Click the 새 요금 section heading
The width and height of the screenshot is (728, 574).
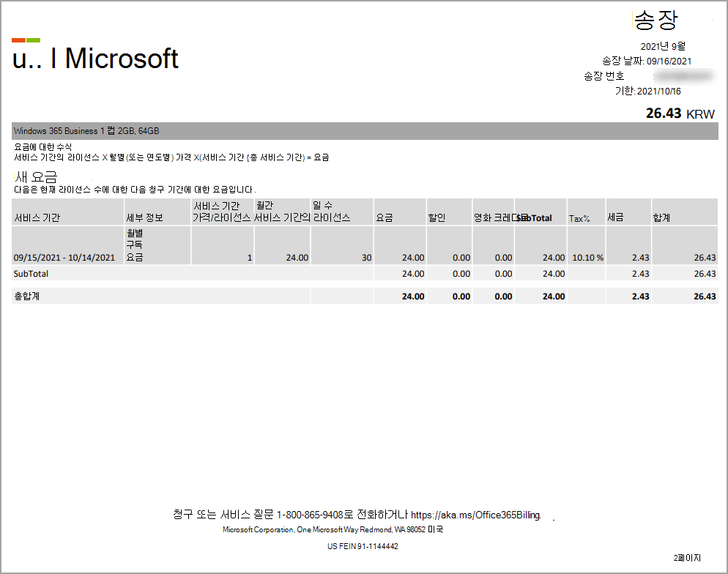pyautogui.click(x=36, y=176)
